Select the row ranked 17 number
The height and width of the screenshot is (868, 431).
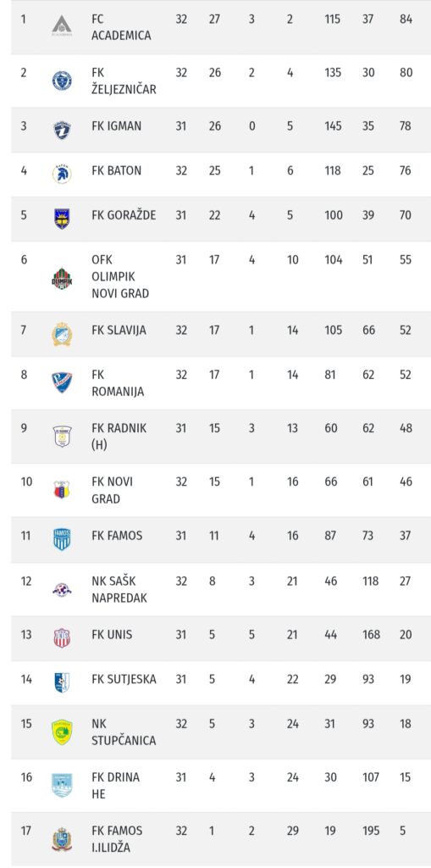click(26, 831)
